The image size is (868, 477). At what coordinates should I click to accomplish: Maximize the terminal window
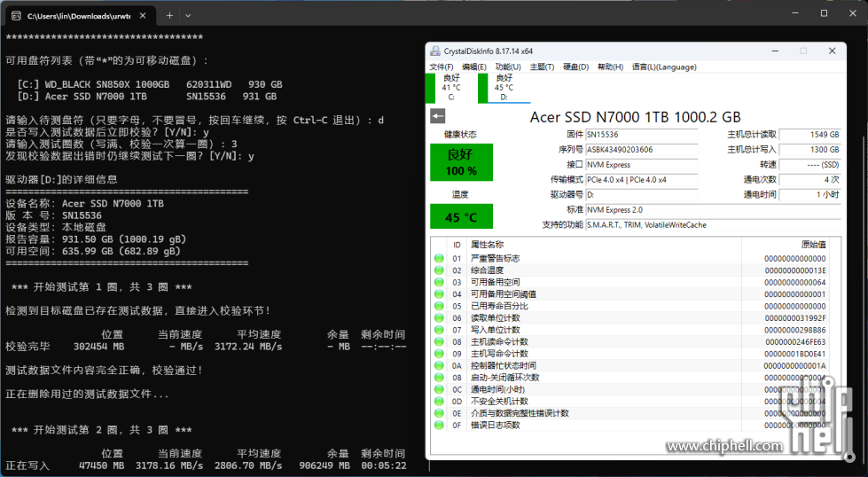click(x=824, y=13)
